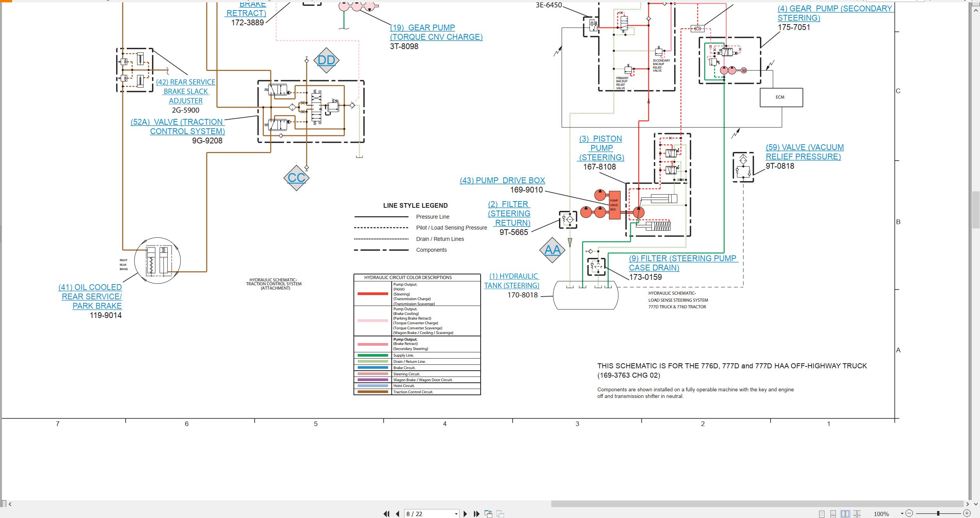
Task: Open the CC diamond reference link
Action: coord(296,178)
